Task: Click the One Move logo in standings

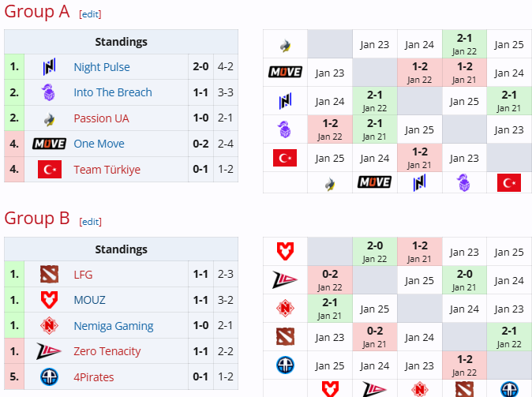Action: [49, 144]
